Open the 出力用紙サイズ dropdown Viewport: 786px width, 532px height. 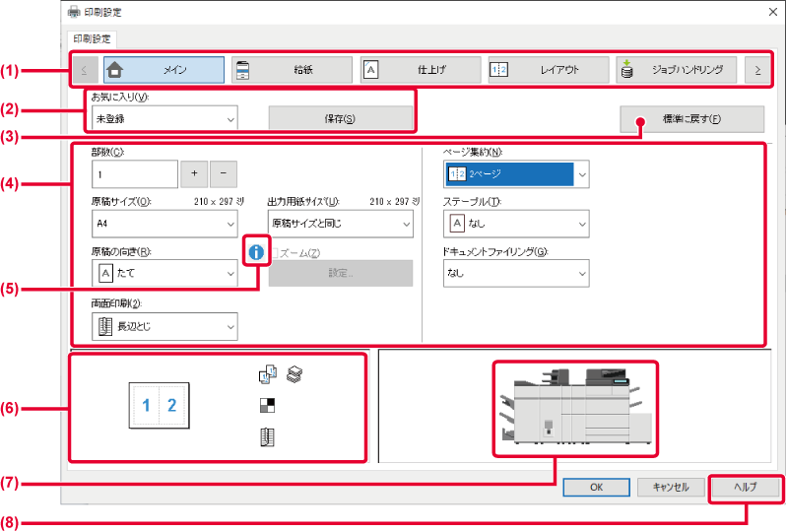(341, 224)
